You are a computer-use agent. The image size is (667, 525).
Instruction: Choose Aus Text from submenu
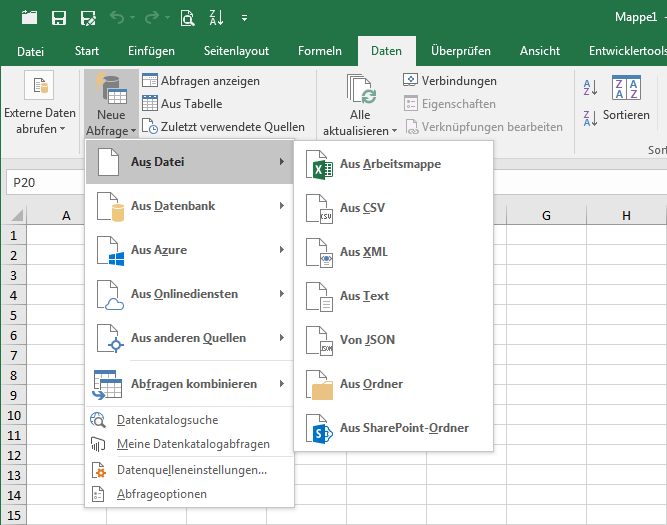(x=393, y=296)
